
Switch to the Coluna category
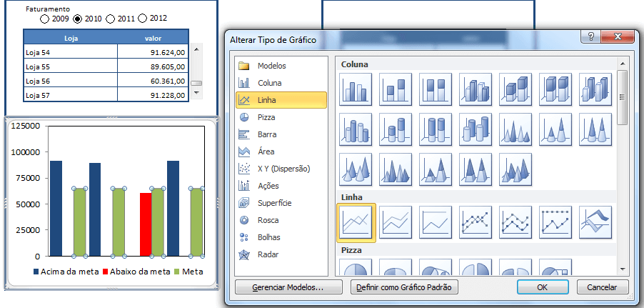(281, 83)
